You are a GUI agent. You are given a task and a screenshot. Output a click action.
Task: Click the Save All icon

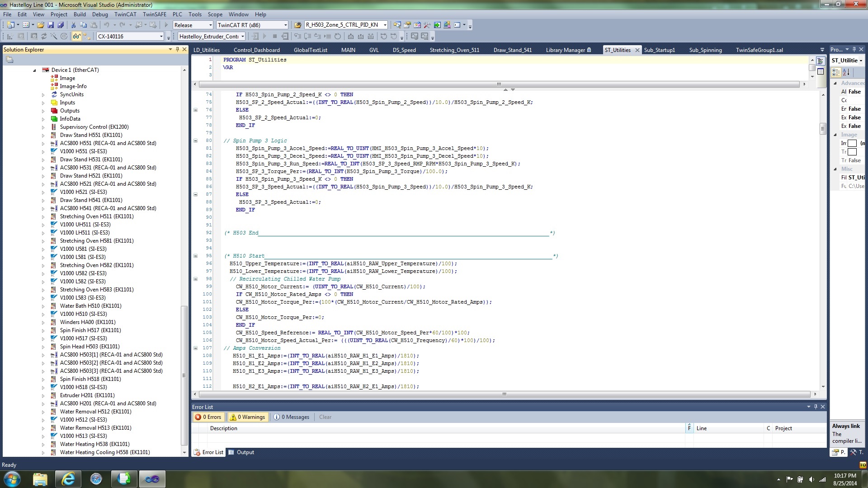tap(61, 25)
